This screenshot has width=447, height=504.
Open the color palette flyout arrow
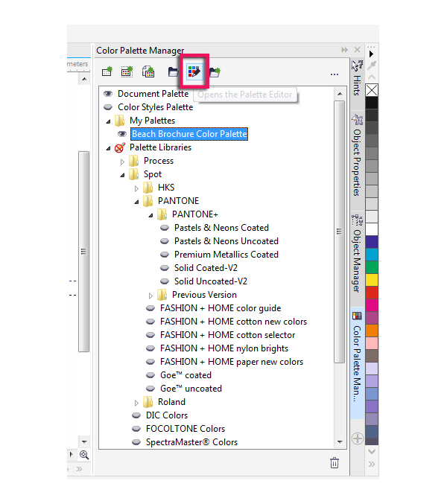pos(372,54)
